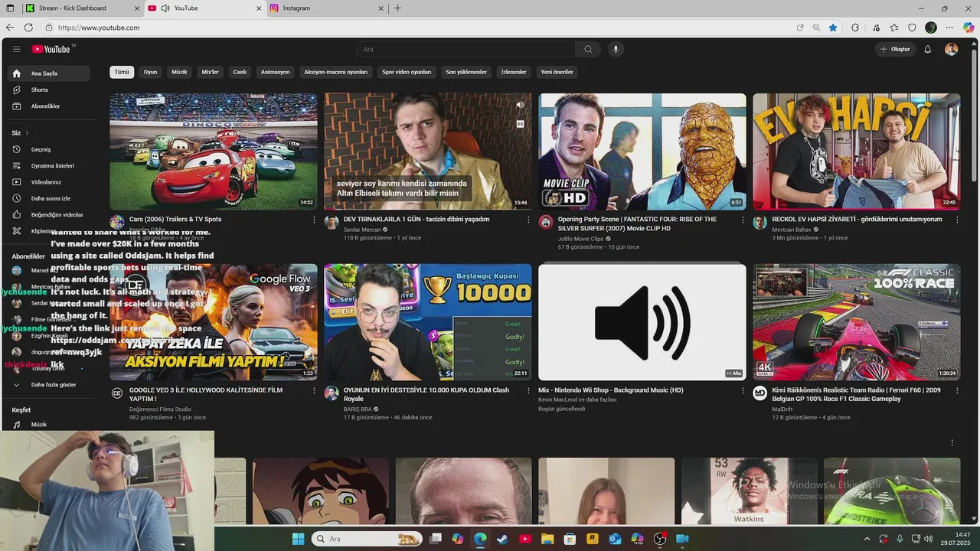
Task: Open Shorts in the sidebar
Action: click(x=48, y=90)
